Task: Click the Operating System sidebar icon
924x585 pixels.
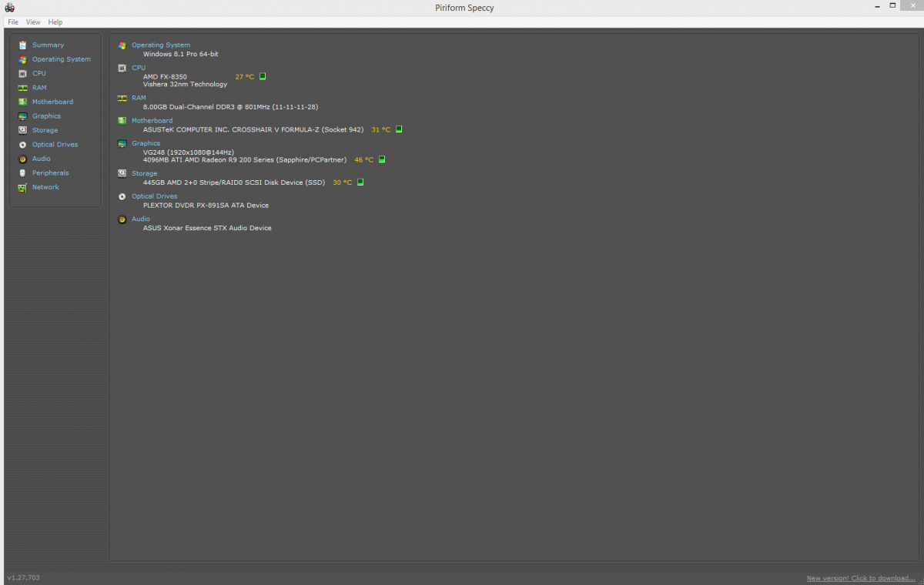Action: tap(22, 59)
